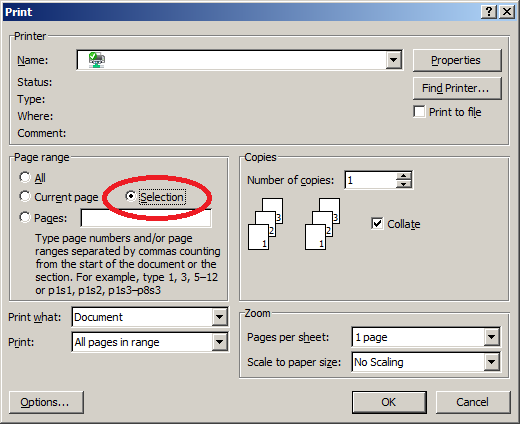Close the Print dialog
The image size is (520, 424).
pos(507,12)
